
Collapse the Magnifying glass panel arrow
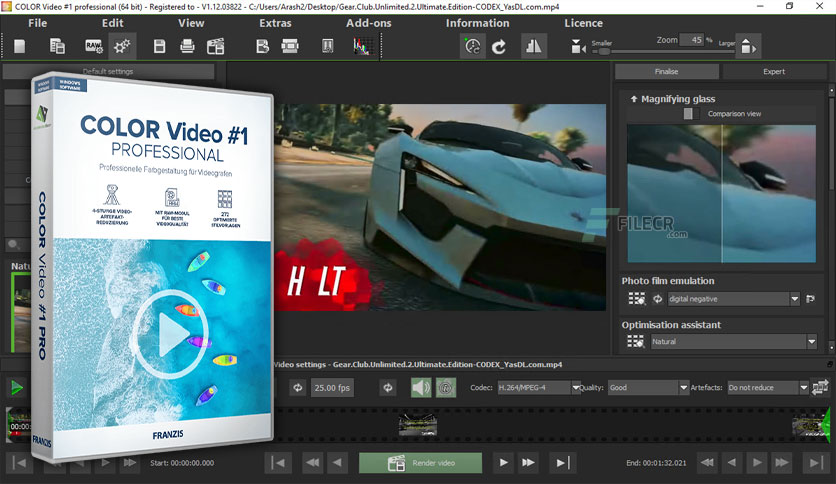click(x=633, y=99)
